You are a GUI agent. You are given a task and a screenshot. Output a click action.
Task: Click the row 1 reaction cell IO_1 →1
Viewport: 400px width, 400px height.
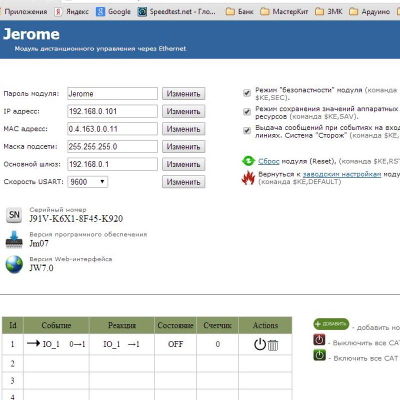click(122, 344)
